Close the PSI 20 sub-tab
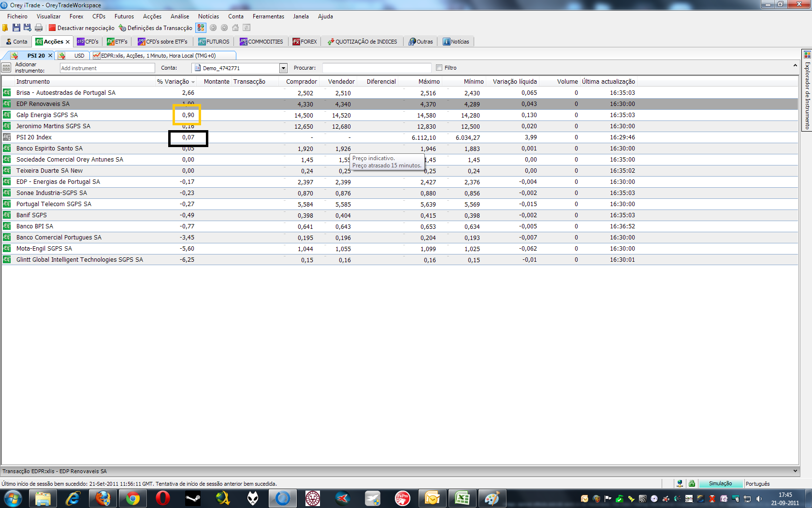Screen dimensions: 812x508 50,56
